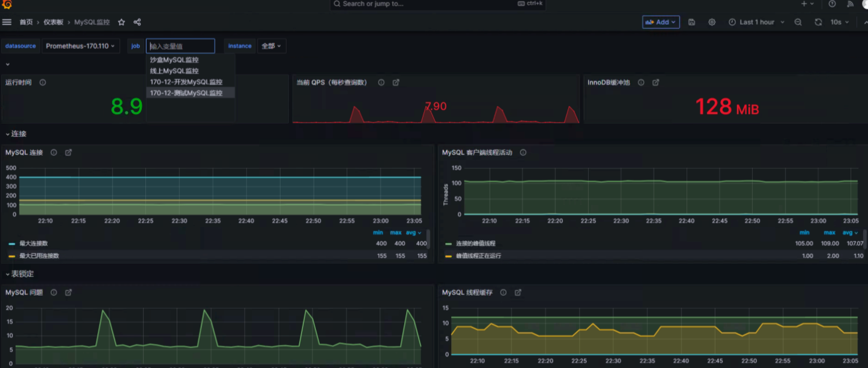Viewport: 868px width, 368px height.
Task: Sort 客户端线程活动 legend by avg
Action: click(x=851, y=232)
